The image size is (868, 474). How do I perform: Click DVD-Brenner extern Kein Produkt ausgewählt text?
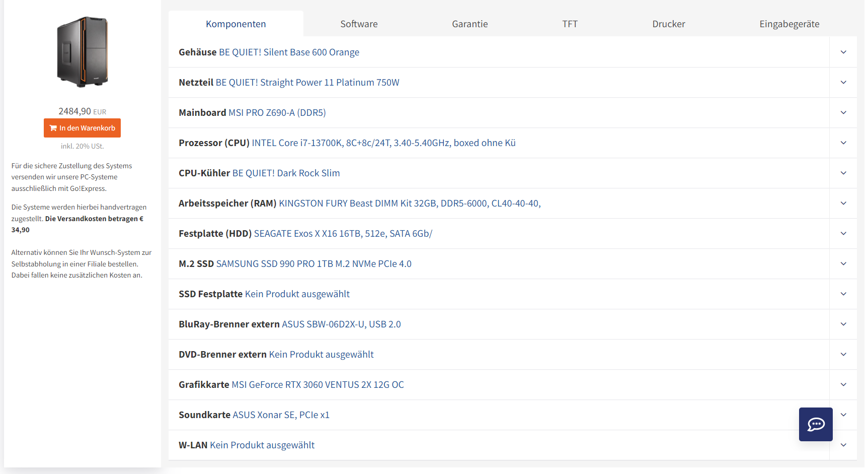tap(322, 355)
